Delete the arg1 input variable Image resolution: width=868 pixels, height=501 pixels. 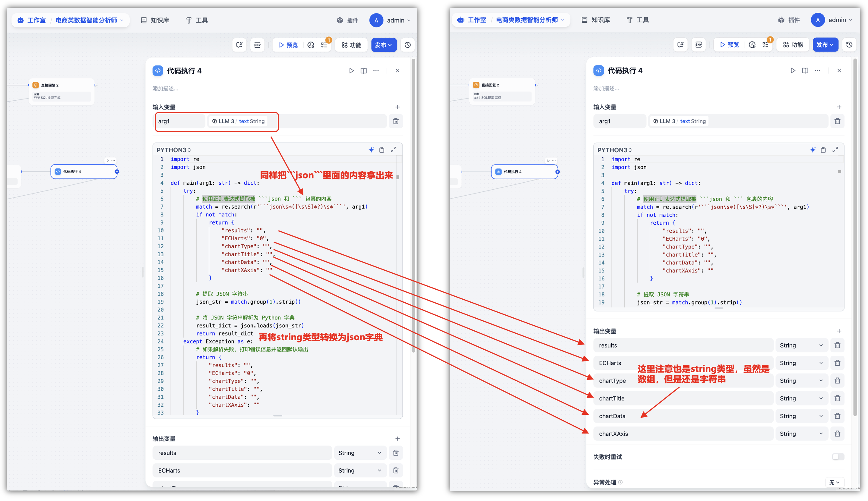(x=396, y=121)
